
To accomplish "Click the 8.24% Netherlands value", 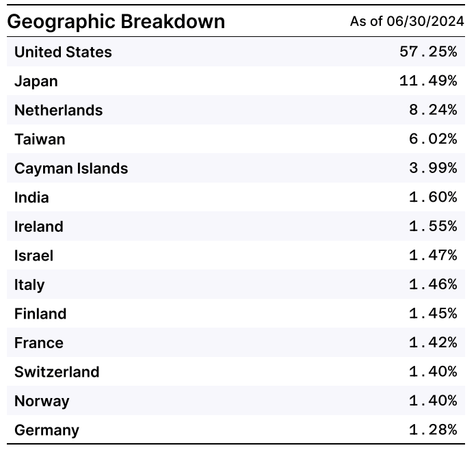I will coord(433,110).
